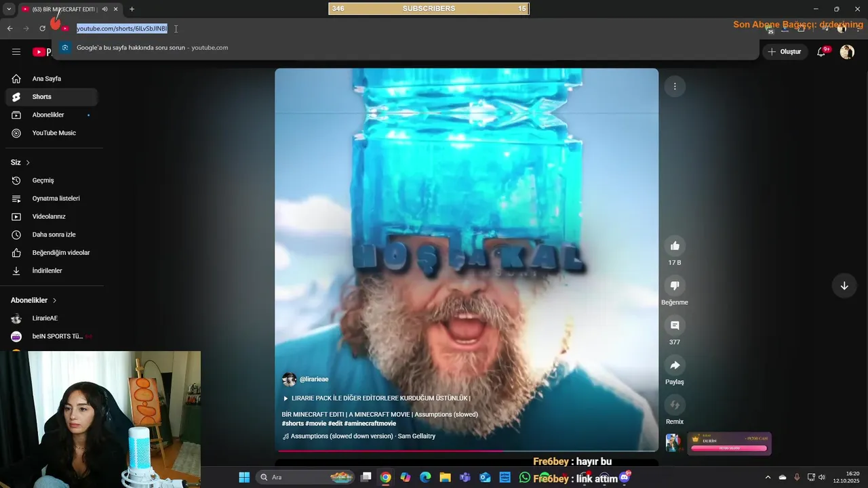The width and height of the screenshot is (868, 488).
Task: Open the comments showing 377
Action: pyautogui.click(x=675, y=326)
